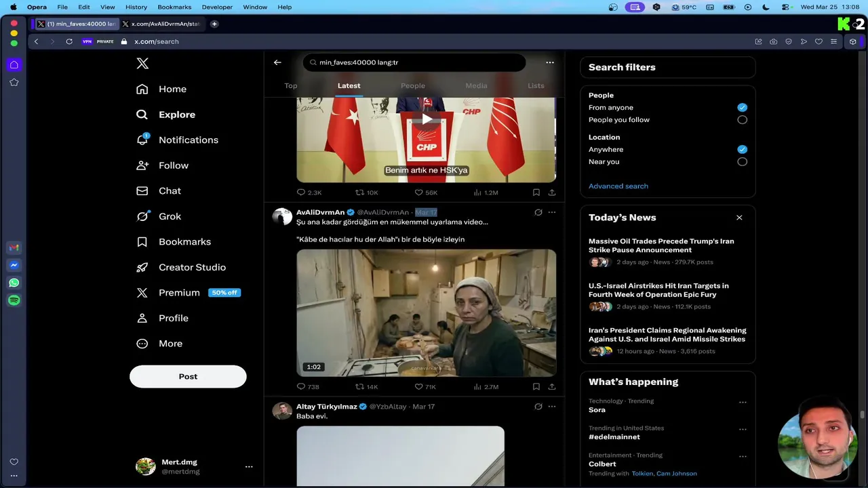Screen dimensions: 868x488
Task: Open Creator Studio in the sidebar
Action: (181, 267)
